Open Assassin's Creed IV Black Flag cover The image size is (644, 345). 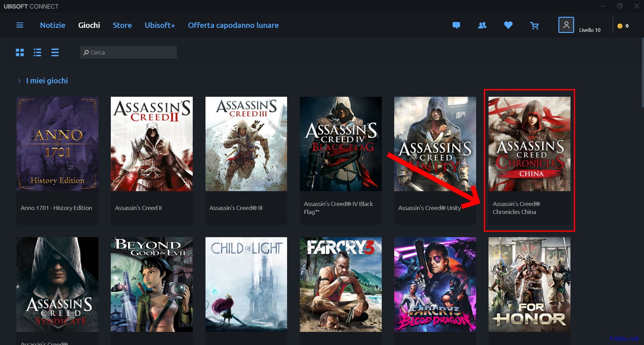pos(340,144)
